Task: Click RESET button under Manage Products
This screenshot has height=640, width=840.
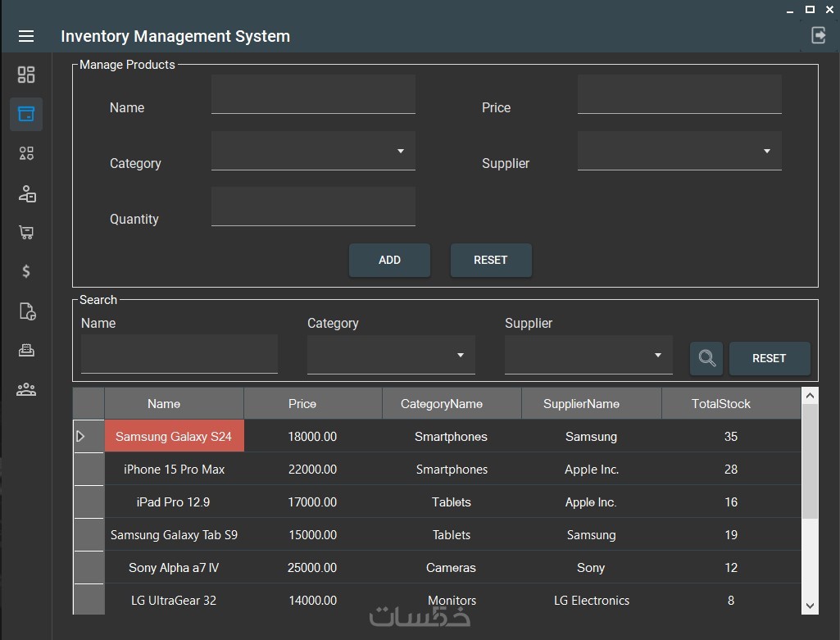Action: point(491,261)
